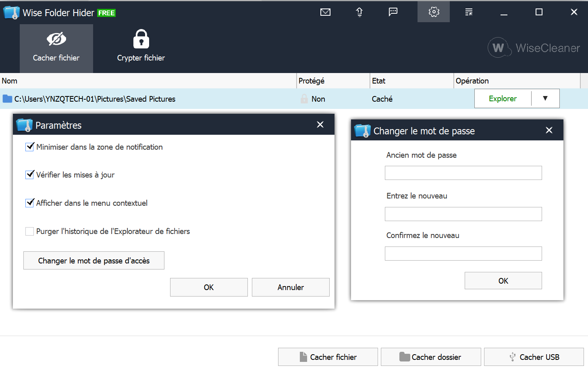This screenshot has height=376, width=588.
Task: Click the Cacher dossier button
Action: [431, 357]
